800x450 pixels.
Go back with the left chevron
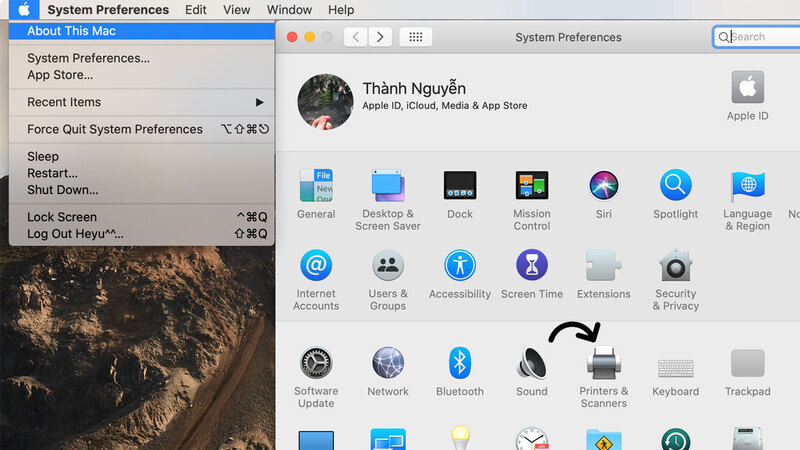coord(356,37)
